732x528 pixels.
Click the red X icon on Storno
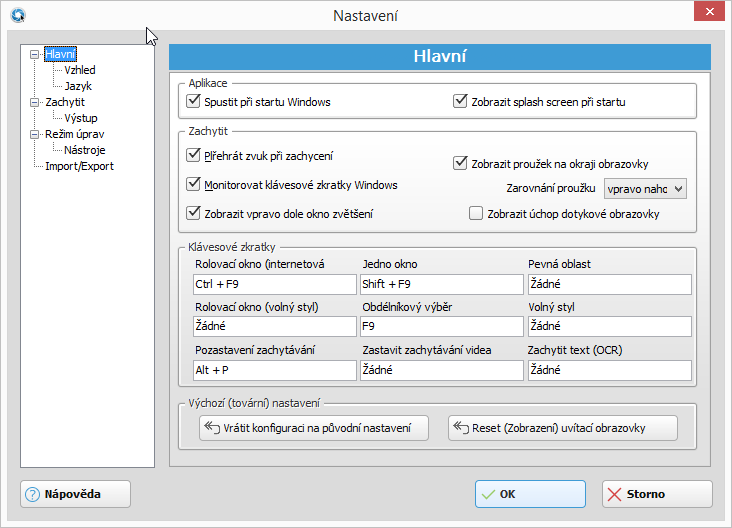(614, 494)
